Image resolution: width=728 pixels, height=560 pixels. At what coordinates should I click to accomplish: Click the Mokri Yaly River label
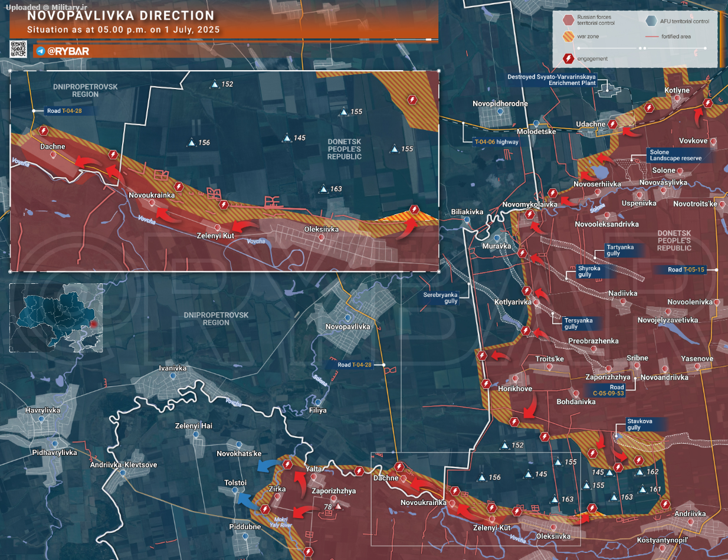click(x=281, y=522)
